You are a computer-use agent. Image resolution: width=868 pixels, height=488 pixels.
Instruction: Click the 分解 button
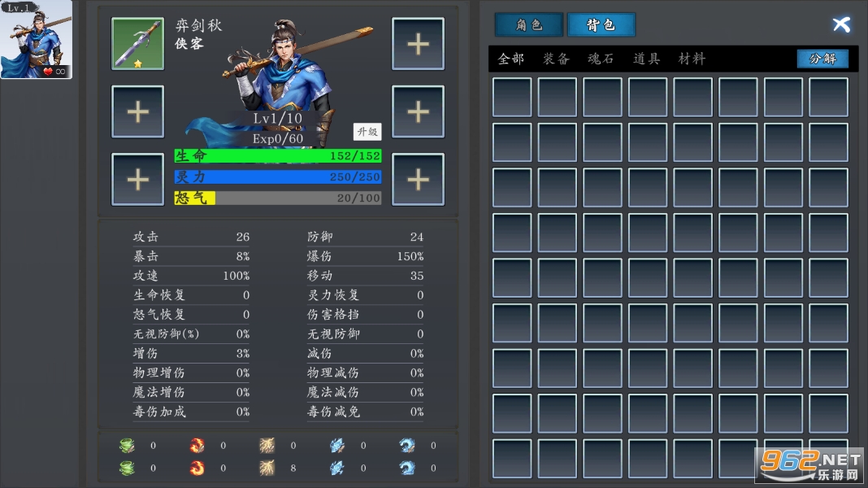(x=822, y=59)
